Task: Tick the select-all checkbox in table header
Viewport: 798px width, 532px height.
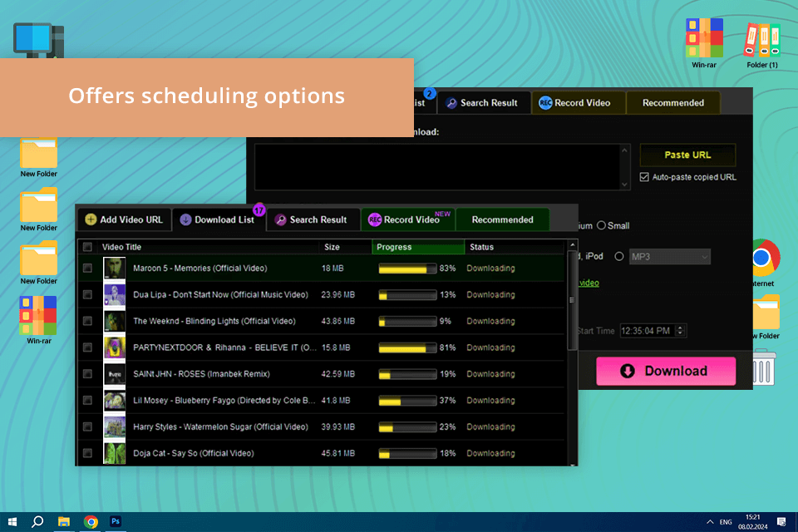Action: click(87, 247)
